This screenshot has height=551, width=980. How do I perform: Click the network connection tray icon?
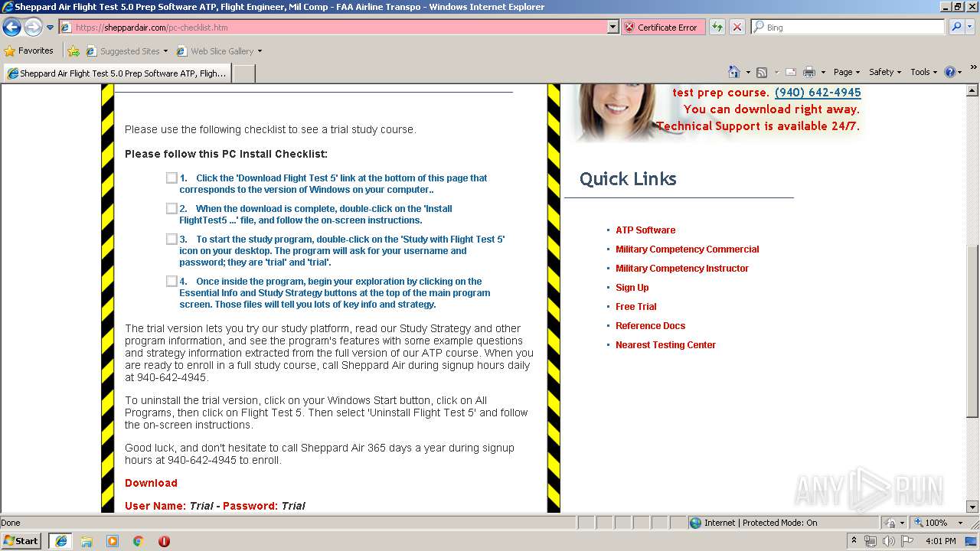(x=871, y=541)
